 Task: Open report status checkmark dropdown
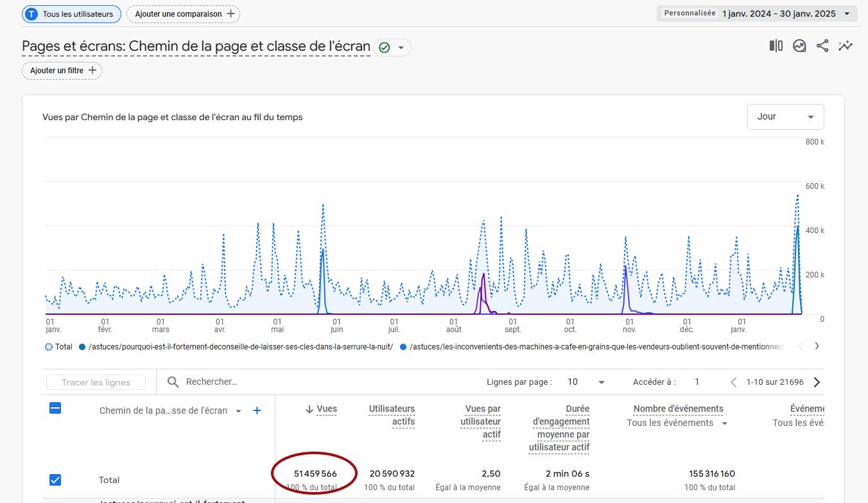click(401, 48)
